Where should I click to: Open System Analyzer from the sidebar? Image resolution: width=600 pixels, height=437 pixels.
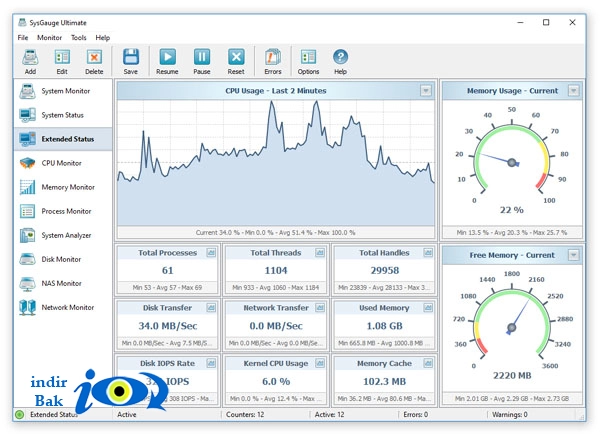pos(63,235)
